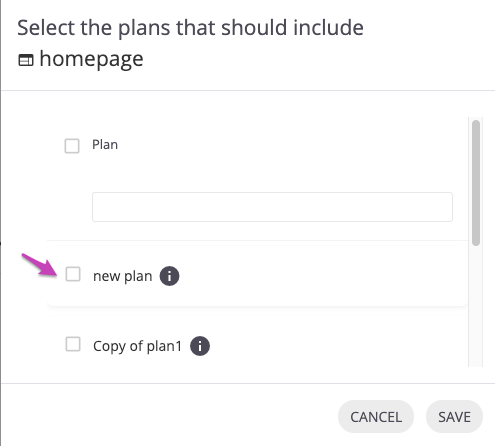Select the Copy of plan1 label
The width and height of the screenshot is (495, 446).
[x=138, y=346]
